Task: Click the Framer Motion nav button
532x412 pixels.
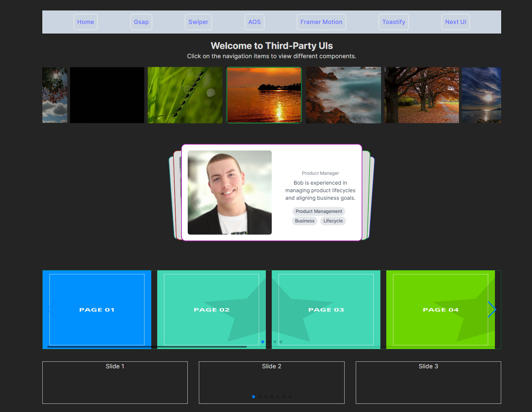Action: tap(321, 22)
